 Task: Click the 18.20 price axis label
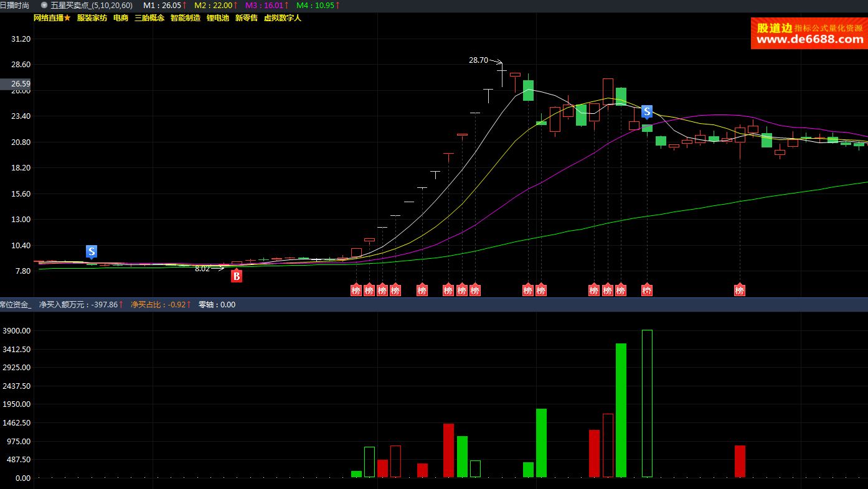pyautogui.click(x=21, y=168)
